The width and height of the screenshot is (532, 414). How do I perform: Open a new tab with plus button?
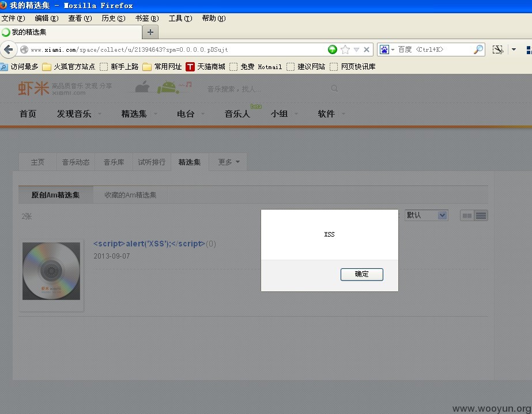pyautogui.click(x=150, y=32)
